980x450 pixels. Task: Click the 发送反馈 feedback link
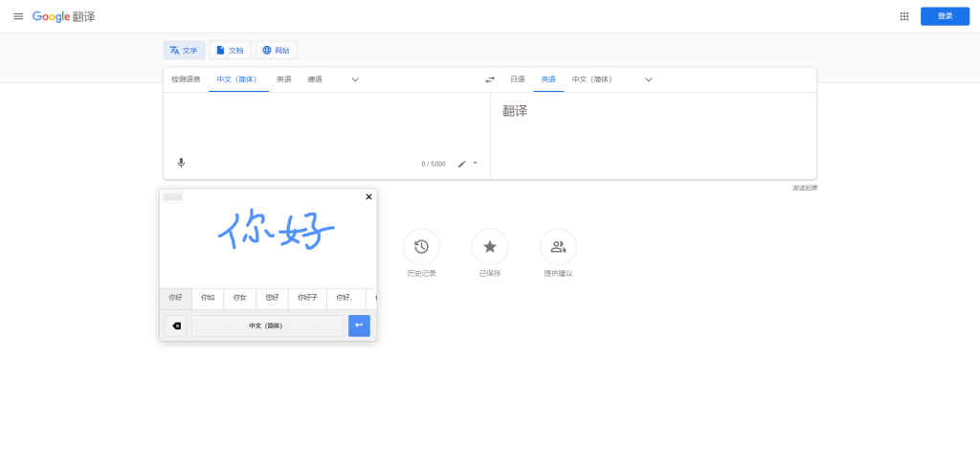804,188
